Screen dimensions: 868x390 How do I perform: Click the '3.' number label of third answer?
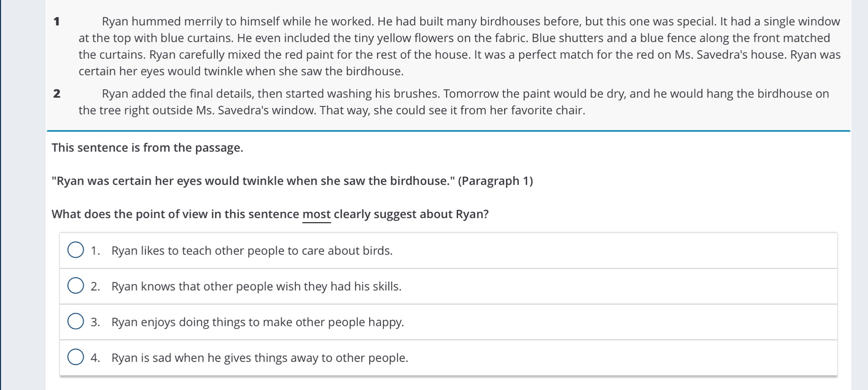pyautogui.click(x=96, y=322)
